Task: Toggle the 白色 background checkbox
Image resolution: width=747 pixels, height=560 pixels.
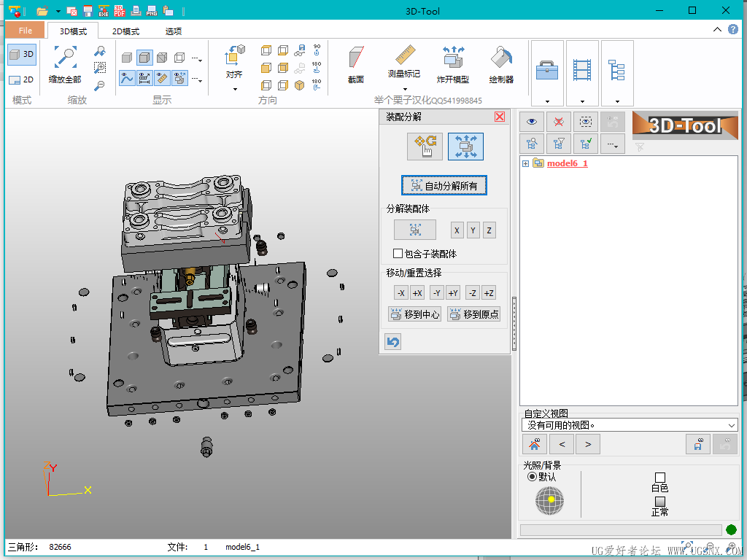Action: 660,478
